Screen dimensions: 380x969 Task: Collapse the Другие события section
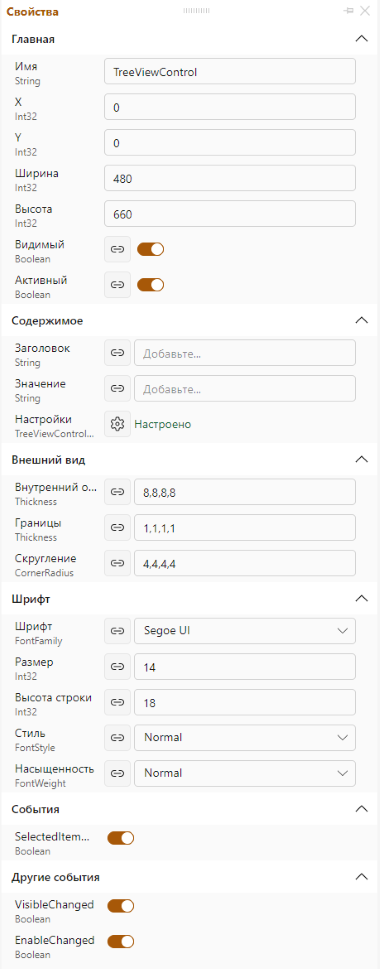click(x=361, y=876)
